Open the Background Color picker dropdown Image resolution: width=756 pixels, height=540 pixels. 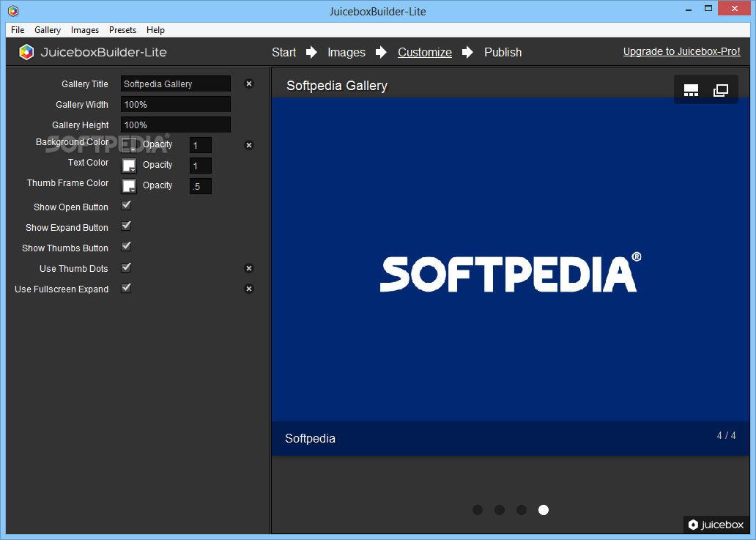(x=129, y=145)
